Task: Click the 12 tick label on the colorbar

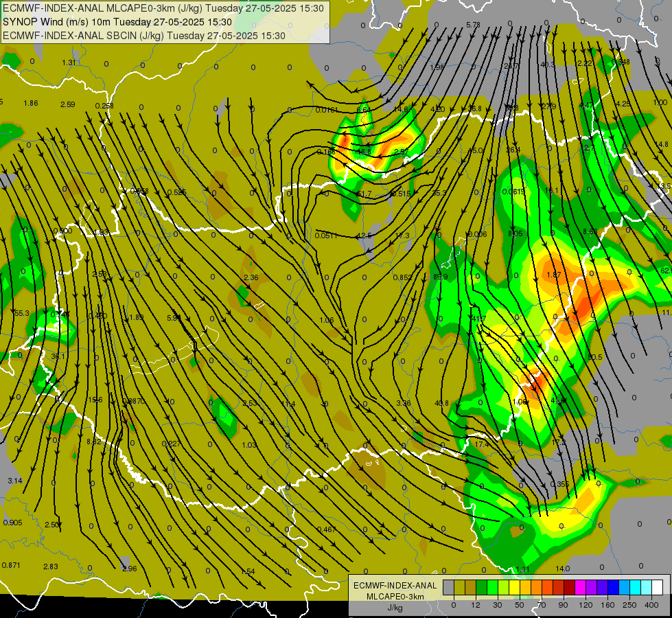Action: pos(476,605)
